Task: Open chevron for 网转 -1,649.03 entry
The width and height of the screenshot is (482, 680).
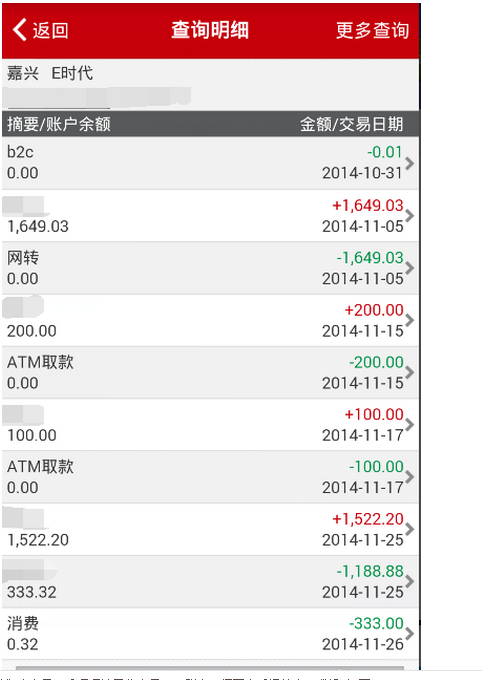Action: [409, 268]
